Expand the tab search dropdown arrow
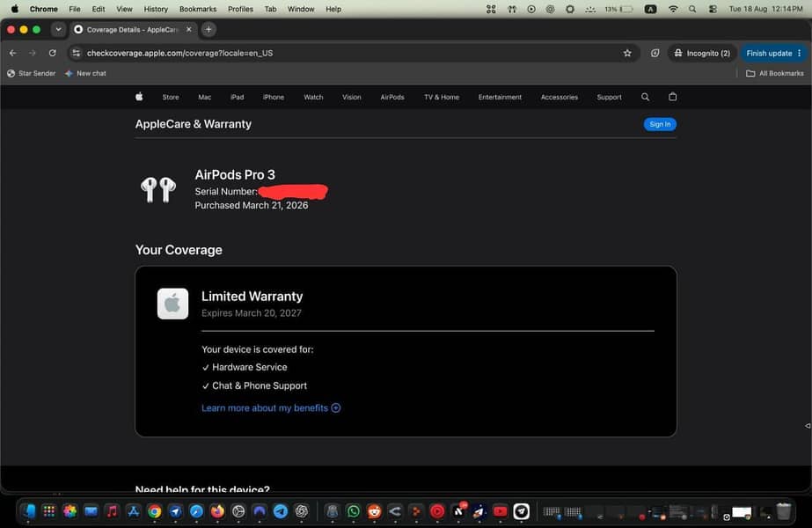 tap(59, 30)
